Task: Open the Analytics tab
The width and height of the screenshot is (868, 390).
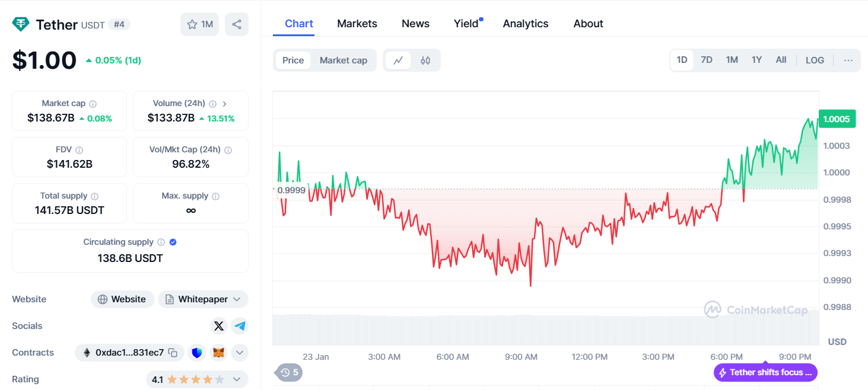Action: coord(526,24)
